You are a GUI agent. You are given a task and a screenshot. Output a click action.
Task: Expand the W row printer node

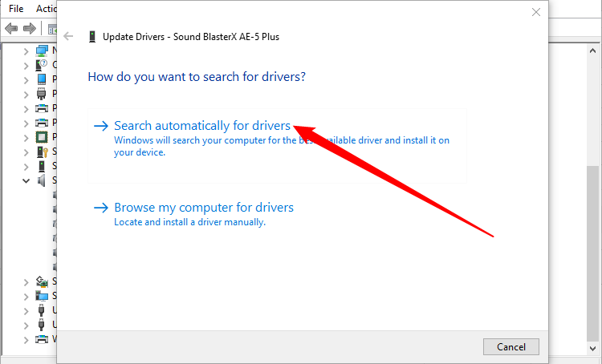pyautogui.click(x=26, y=340)
